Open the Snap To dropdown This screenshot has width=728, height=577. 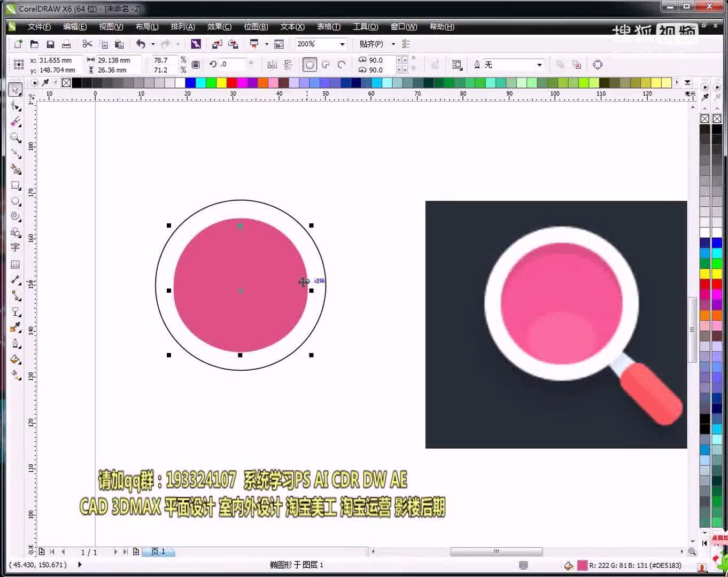click(x=393, y=44)
